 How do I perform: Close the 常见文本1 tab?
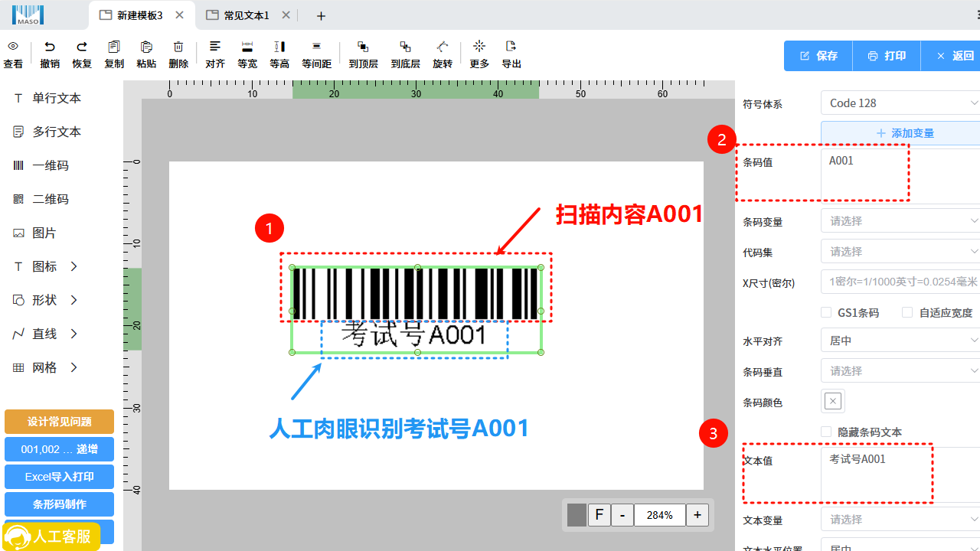(x=286, y=15)
